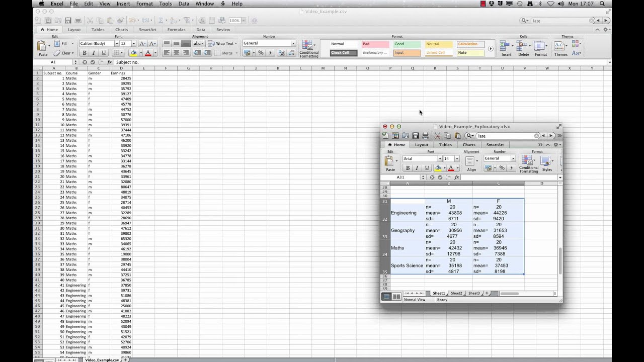644x362 pixels.
Task: Click Increase Decimal button in main ribbon
Action: click(x=281, y=53)
